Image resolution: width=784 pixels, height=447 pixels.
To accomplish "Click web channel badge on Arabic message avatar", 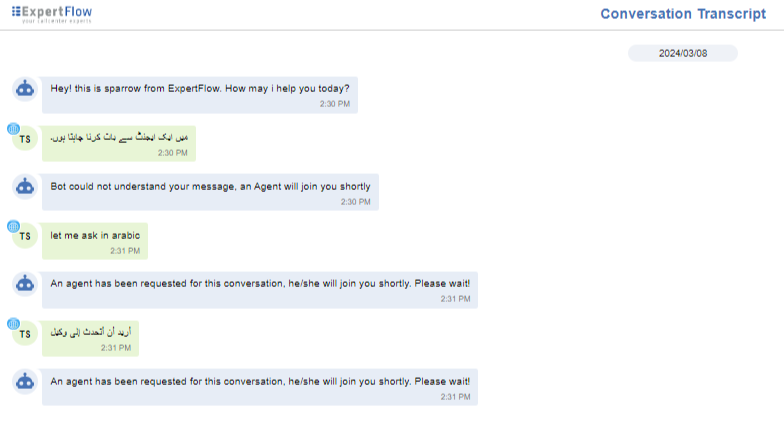I will point(13,324).
